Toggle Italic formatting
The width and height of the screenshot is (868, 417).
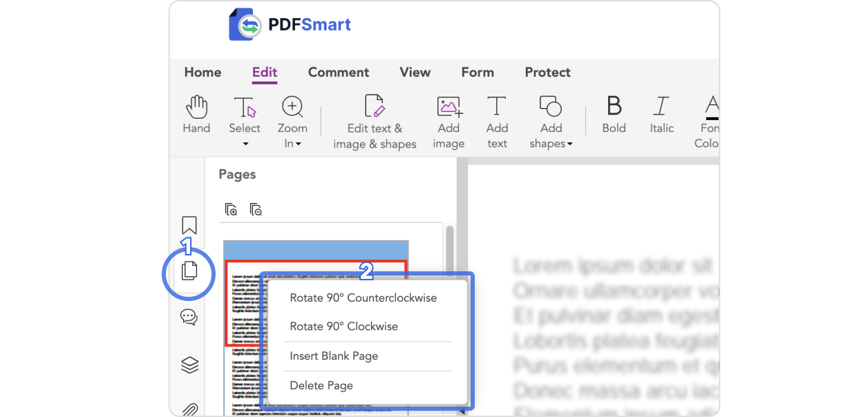661,115
